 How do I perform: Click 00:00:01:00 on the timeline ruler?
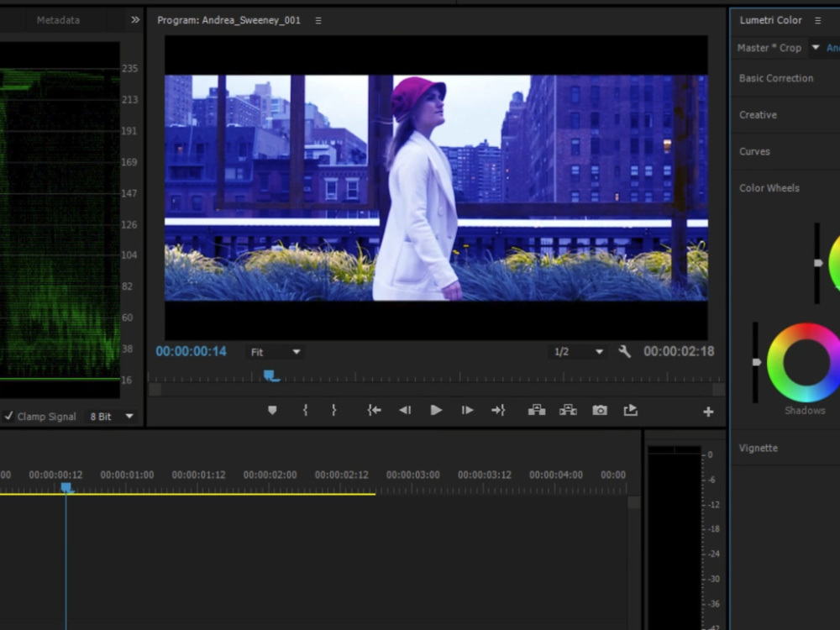coord(127,475)
